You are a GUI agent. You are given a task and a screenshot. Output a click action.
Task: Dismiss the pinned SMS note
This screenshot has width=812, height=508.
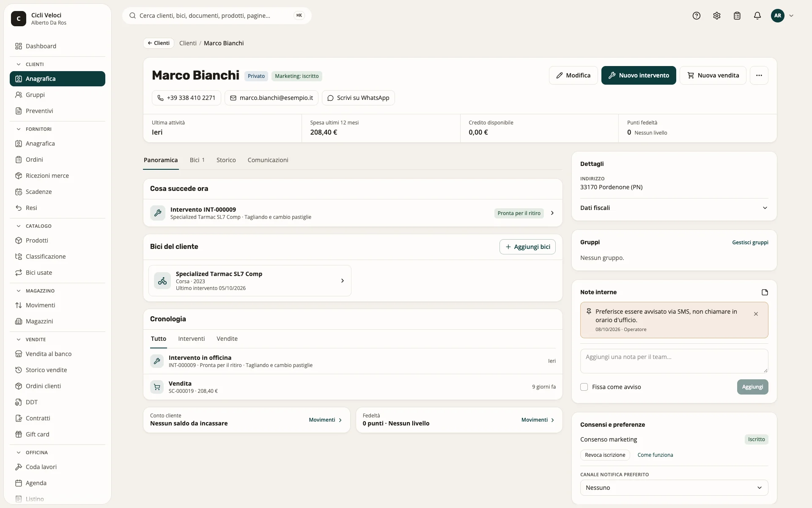coord(756,314)
